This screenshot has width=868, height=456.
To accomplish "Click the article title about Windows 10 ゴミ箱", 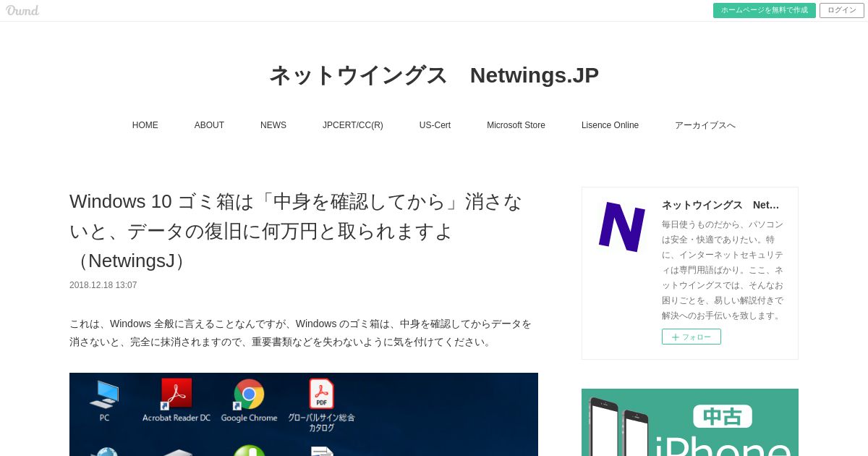I will point(297,231).
